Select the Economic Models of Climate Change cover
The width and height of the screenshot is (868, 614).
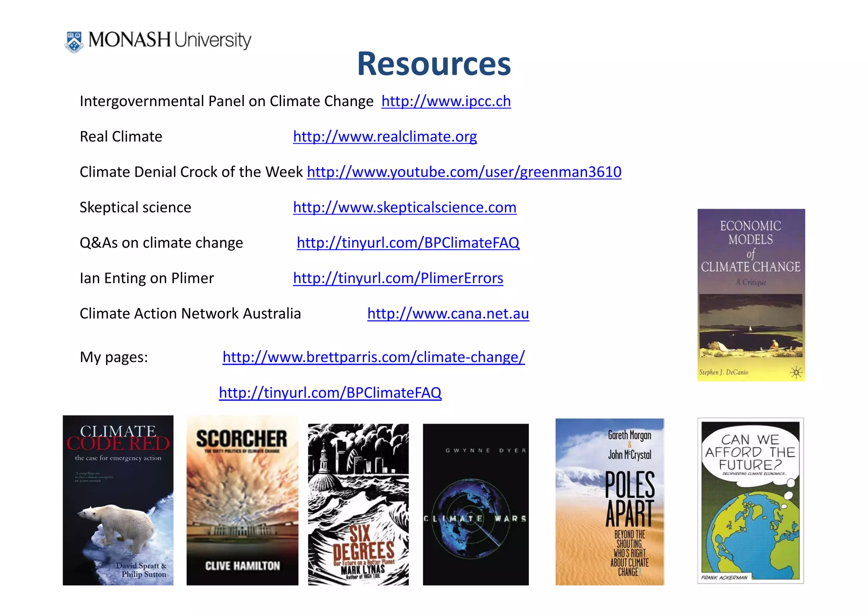(751, 295)
